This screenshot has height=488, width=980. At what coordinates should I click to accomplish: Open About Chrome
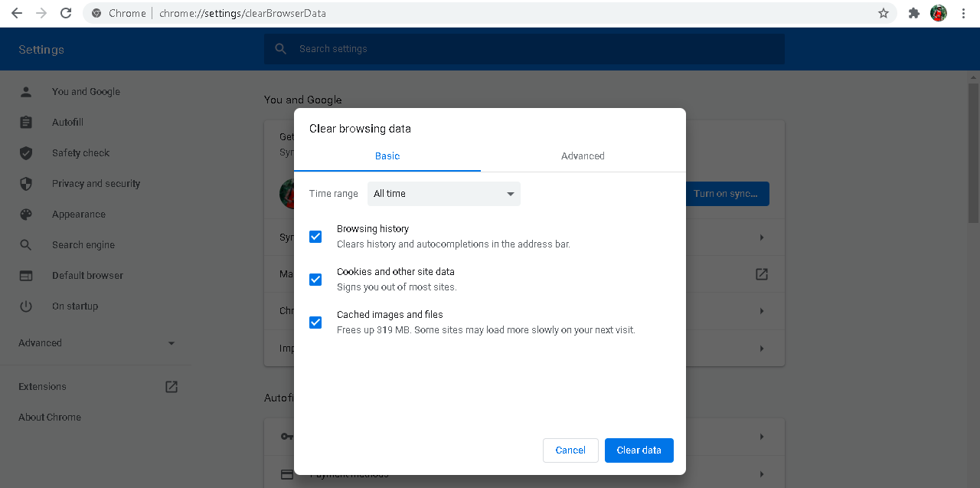pos(50,418)
